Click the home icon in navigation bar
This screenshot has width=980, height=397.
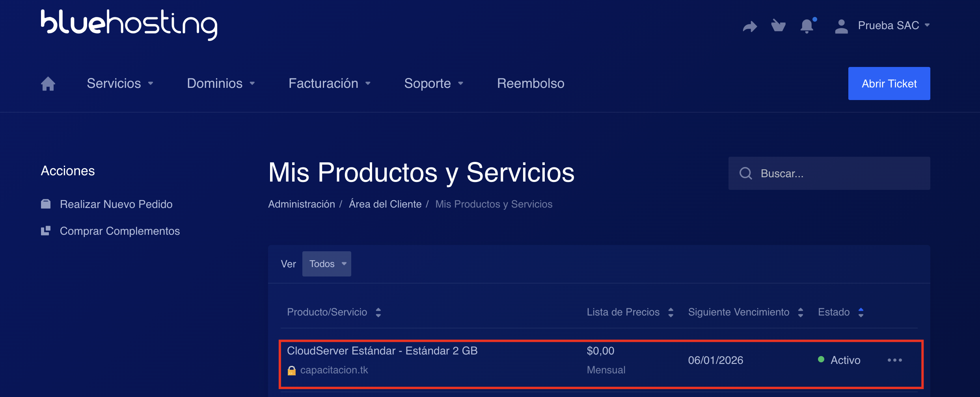pyautogui.click(x=48, y=83)
